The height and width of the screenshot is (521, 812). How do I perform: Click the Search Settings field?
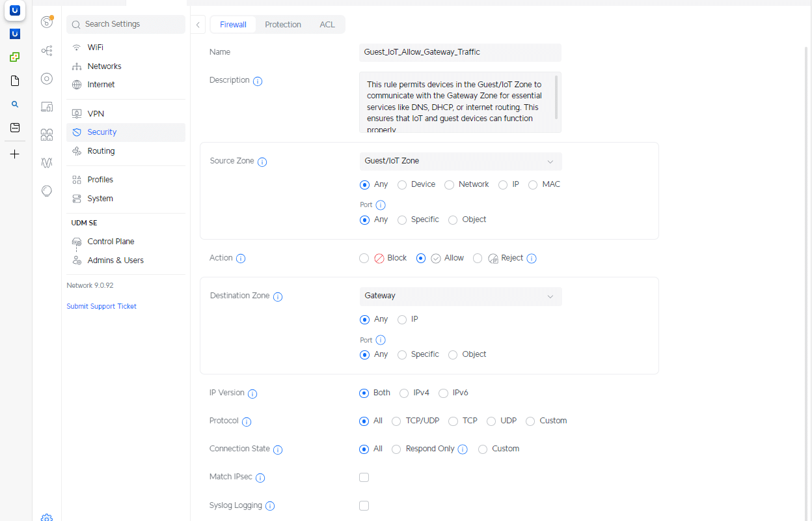(x=126, y=24)
